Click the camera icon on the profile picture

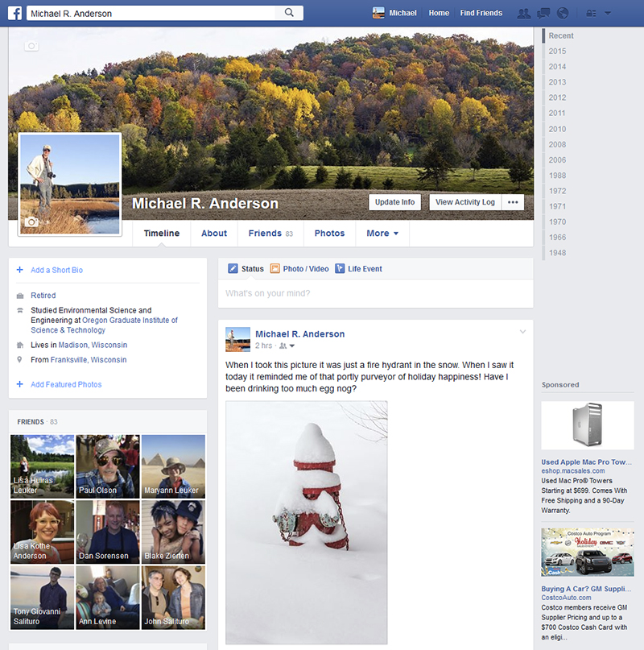pyautogui.click(x=33, y=223)
